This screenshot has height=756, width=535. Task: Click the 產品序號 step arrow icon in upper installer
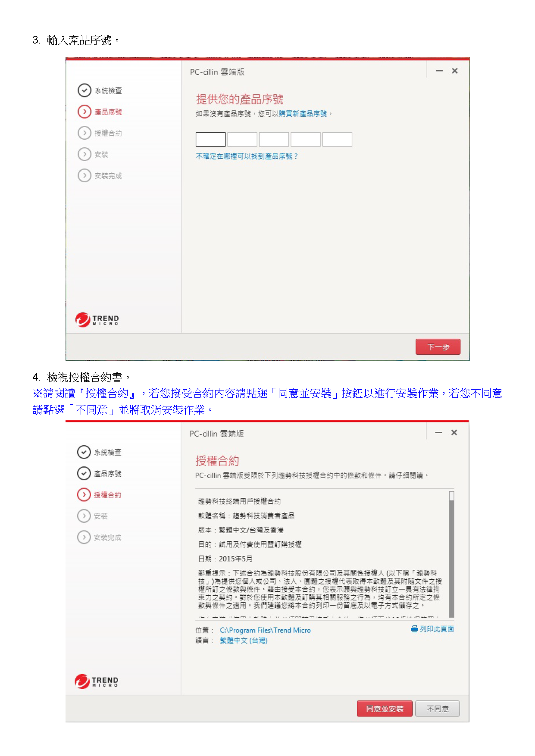coord(84,112)
